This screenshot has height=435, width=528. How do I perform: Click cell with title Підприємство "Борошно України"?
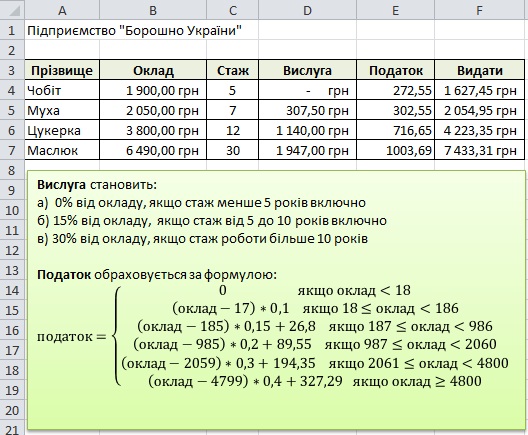pyautogui.click(x=134, y=30)
